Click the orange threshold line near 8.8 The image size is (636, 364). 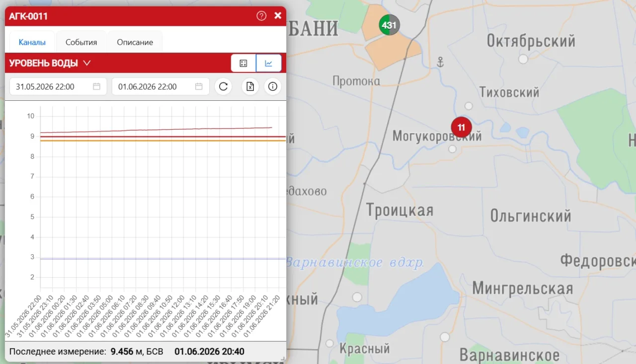pos(163,141)
